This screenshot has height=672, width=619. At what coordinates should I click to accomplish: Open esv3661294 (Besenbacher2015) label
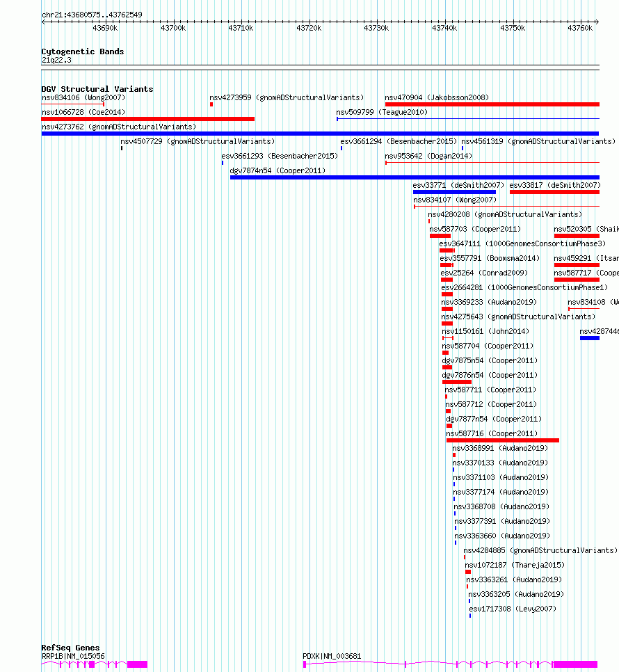tap(399, 141)
